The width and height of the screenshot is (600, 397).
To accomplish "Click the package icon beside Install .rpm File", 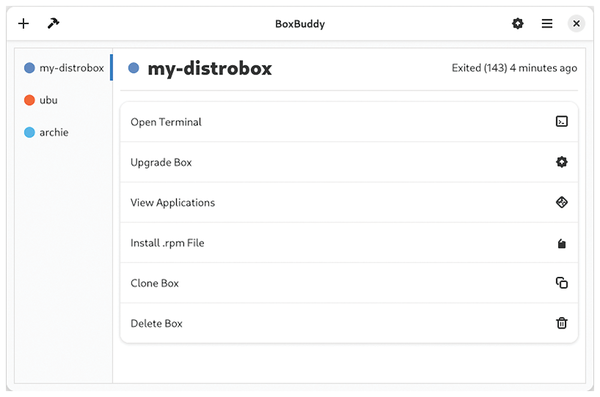I will pyautogui.click(x=561, y=243).
